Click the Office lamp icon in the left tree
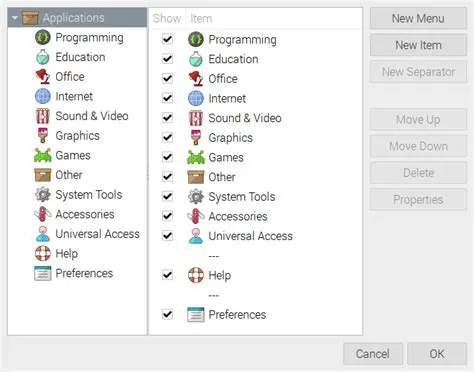This screenshot has width=474, height=372. 43,77
